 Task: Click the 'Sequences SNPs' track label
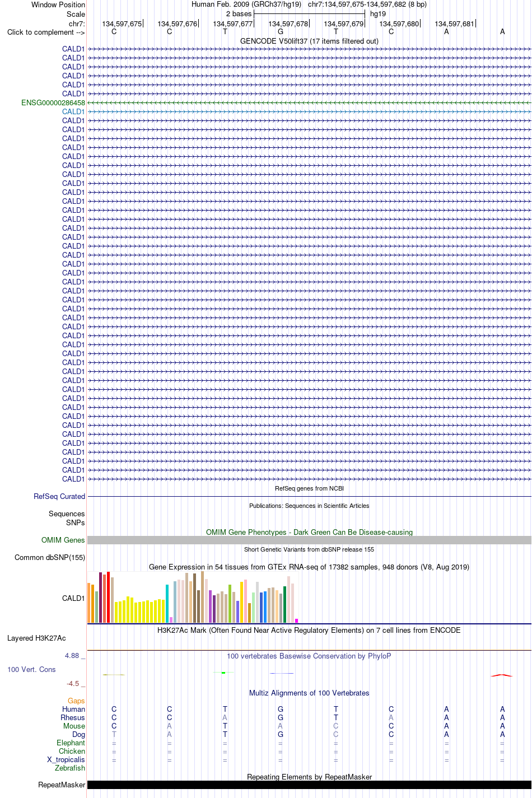[x=67, y=518]
